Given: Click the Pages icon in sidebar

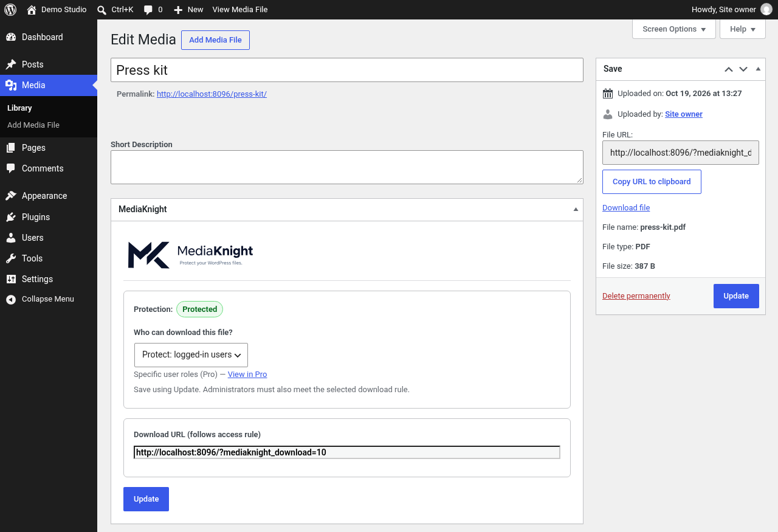Looking at the screenshot, I should pos(11,148).
